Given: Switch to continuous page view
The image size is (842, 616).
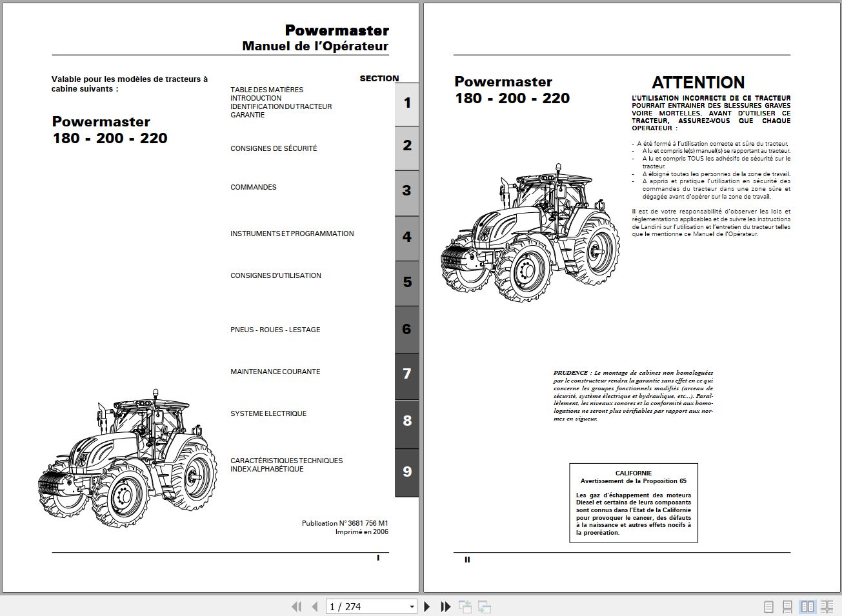Looking at the screenshot, I should click(x=788, y=606).
